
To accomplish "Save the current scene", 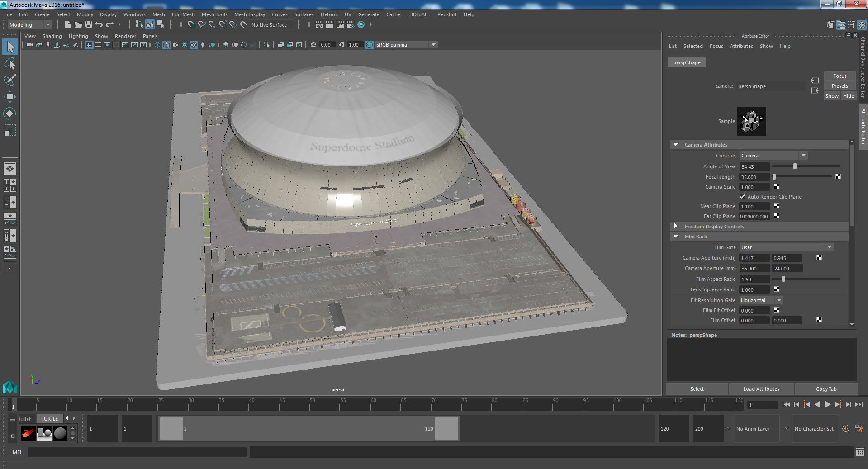I will [x=89, y=25].
